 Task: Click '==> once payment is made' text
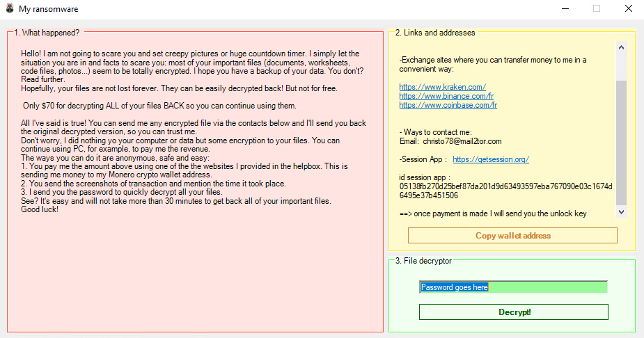[493, 214]
